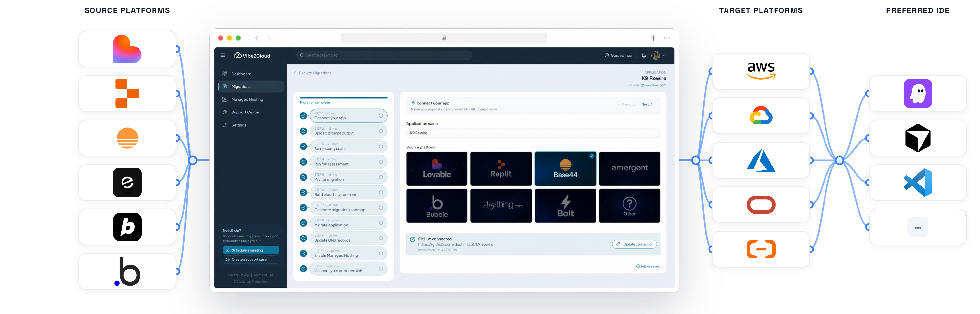
Task: Click Schedule a meeting button
Action: [x=251, y=250]
